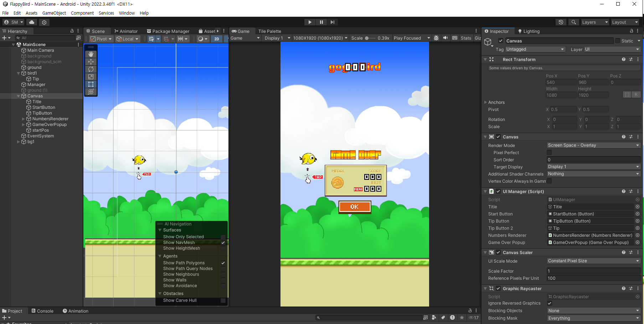Expand GameOverPopup in Hierarchy
The height and width of the screenshot is (324, 644).
click(24, 125)
